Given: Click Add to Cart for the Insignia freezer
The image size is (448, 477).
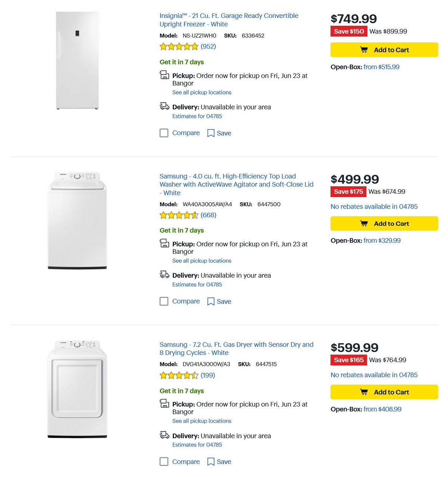Looking at the screenshot, I should [x=384, y=49].
